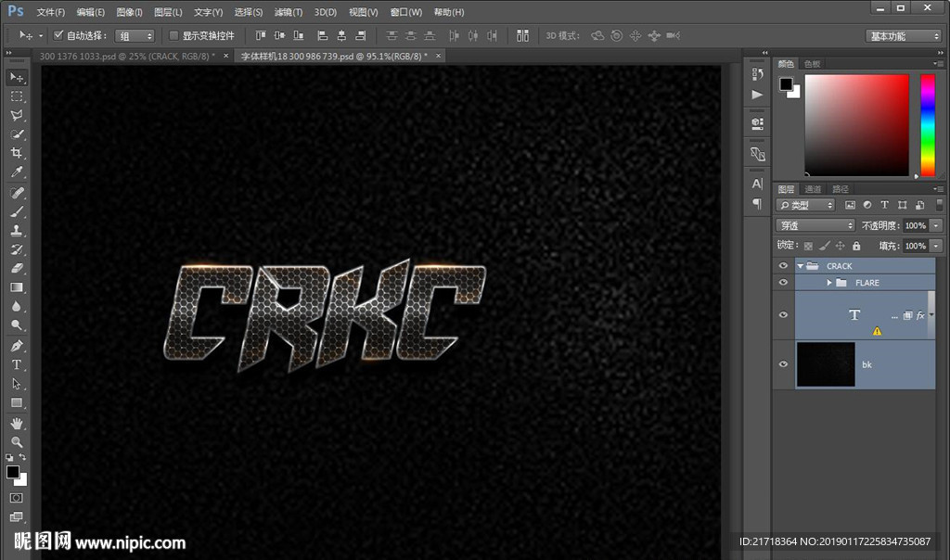
Task: Open the Character panel icon
Action: [x=757, y=184]
